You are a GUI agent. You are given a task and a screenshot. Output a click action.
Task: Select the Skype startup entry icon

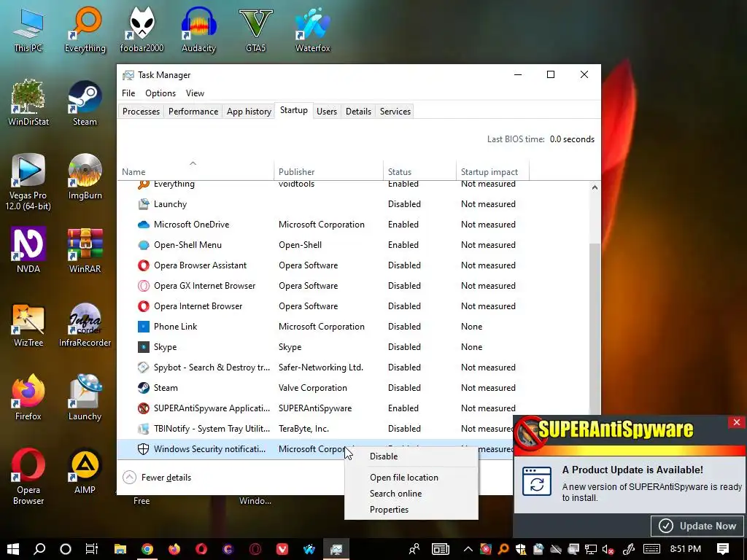(x=144, y=347)
